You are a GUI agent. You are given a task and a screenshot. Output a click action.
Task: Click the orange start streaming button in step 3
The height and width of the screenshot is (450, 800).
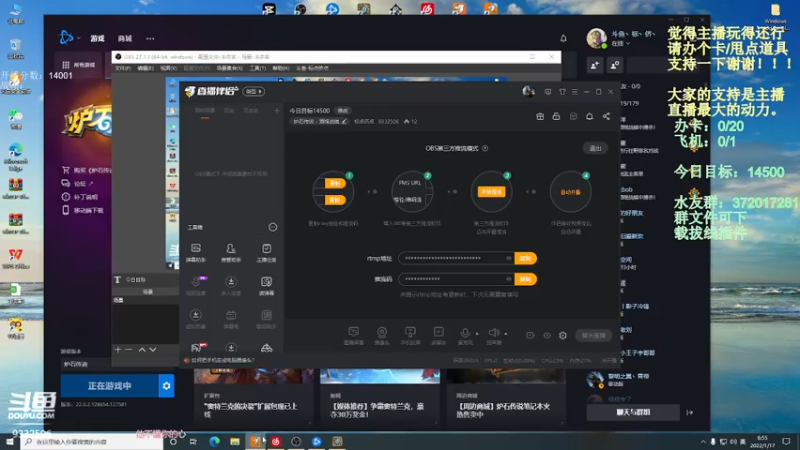point(491,191)
